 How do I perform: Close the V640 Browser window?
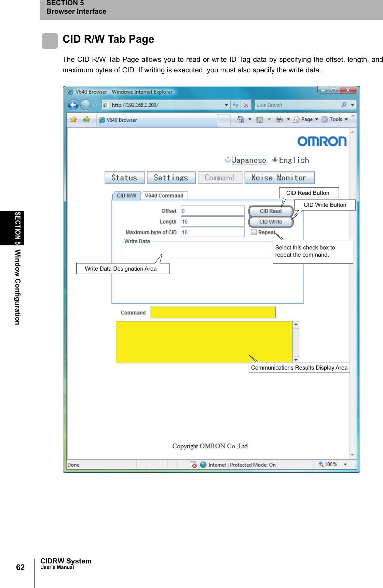point(348,90)
